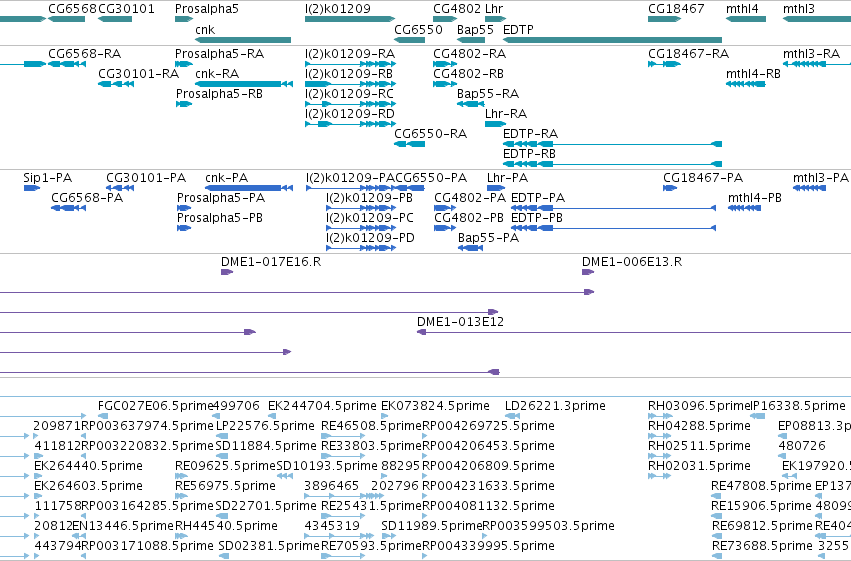Click the CG18467 gene arrow

click(664, 19)
